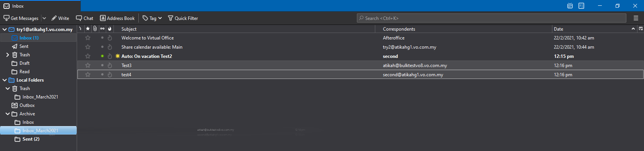Toggle read status of Auto: On vacation Test2
This screenshot has width=644, height=151.
tap(102, 56)
